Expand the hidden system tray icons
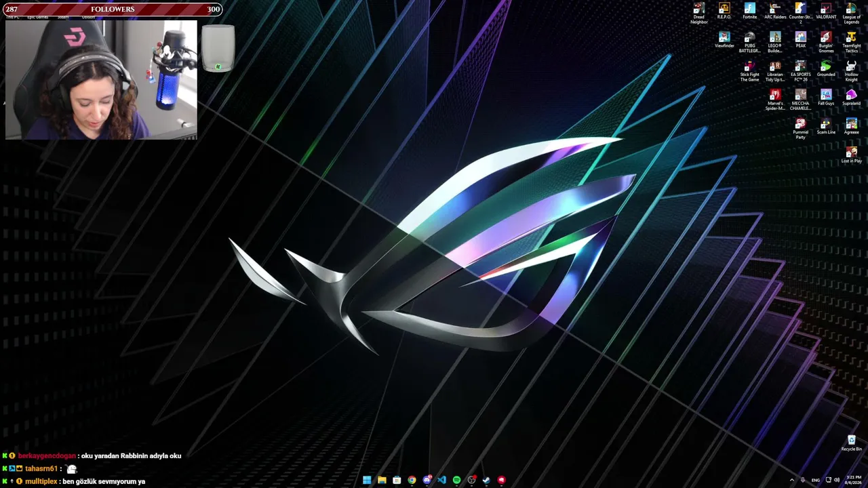Viewport: 868px width, 488px height. click(x=791, y=480)
